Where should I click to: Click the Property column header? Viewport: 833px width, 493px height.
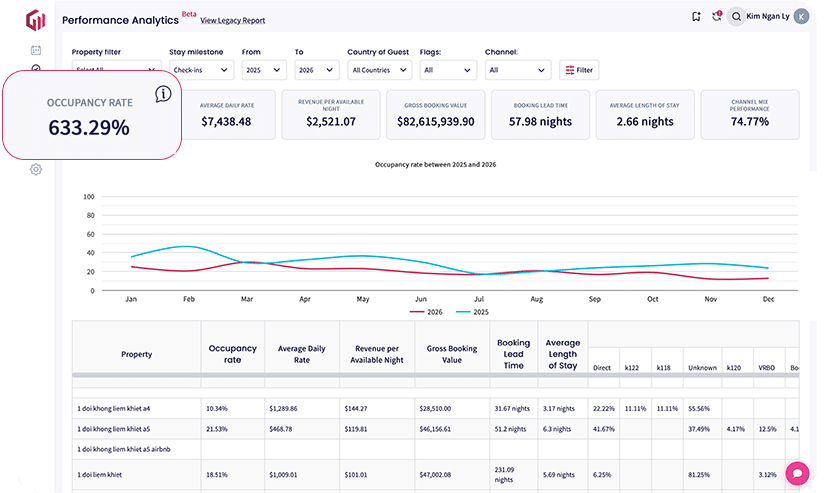click(137, 354)
